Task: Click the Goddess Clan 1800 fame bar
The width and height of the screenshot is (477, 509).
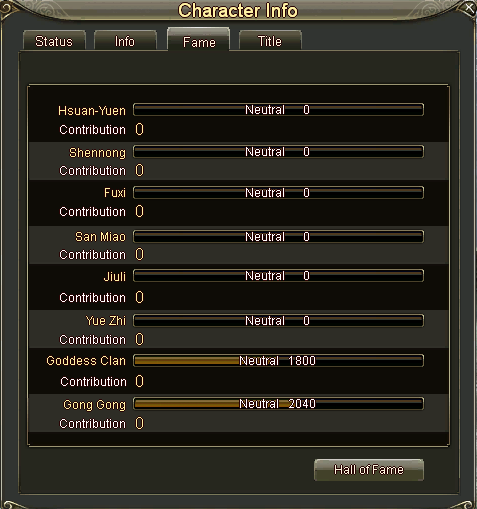Action: tap(279, 361)
